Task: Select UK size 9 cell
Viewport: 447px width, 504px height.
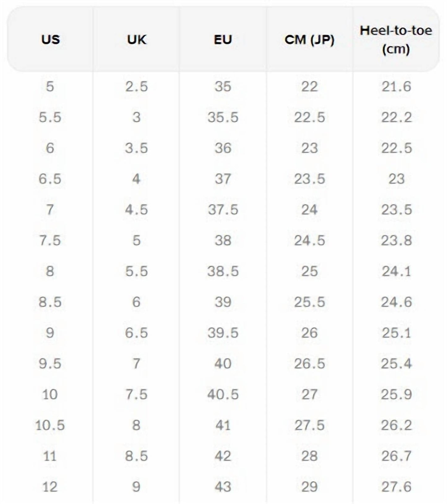Action: coord(136,487)
